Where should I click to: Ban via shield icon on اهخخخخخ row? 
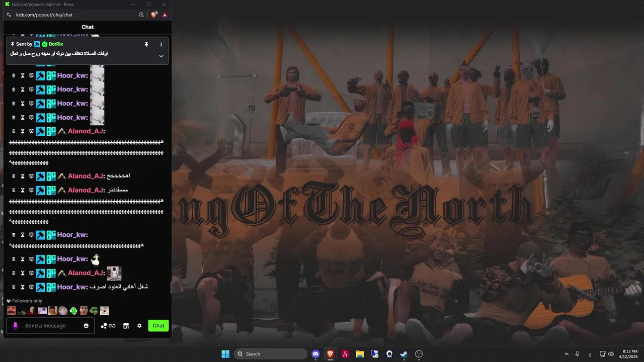(31, 176)
